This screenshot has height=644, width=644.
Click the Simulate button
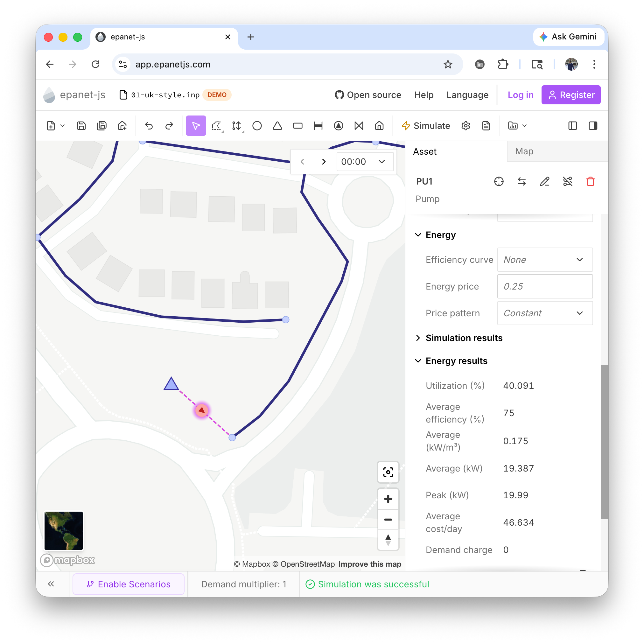click(x=426, y=126)
